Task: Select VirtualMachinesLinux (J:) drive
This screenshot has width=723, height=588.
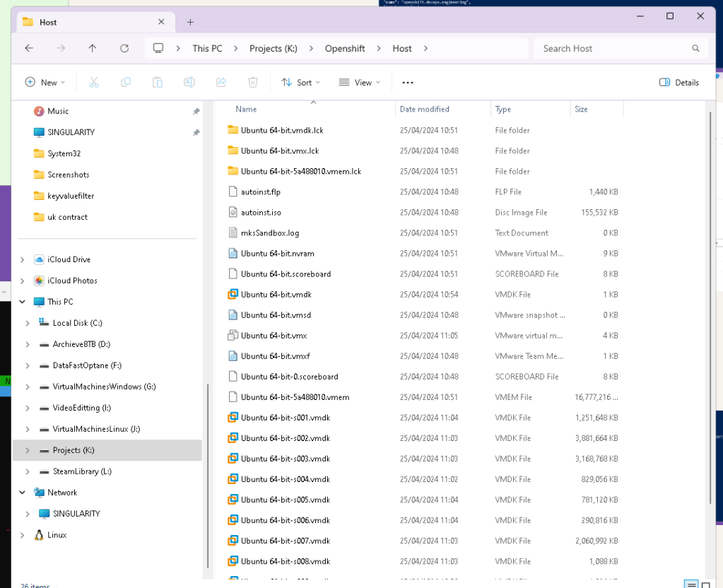Action: (96, 430)
